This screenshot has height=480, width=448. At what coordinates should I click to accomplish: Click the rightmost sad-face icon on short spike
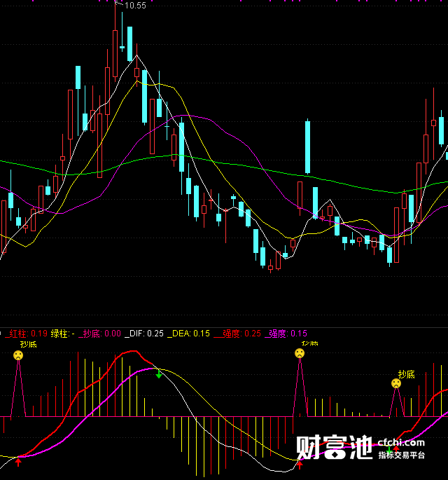point(396,383)
